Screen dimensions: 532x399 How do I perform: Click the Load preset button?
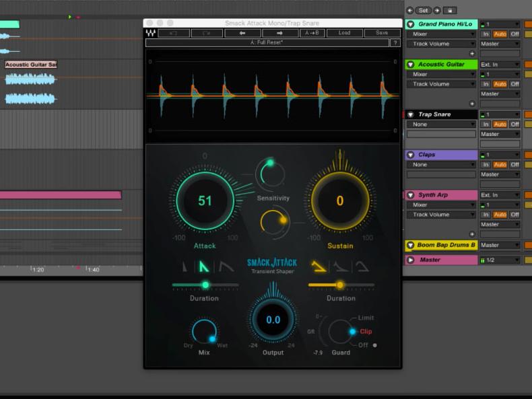344,32
